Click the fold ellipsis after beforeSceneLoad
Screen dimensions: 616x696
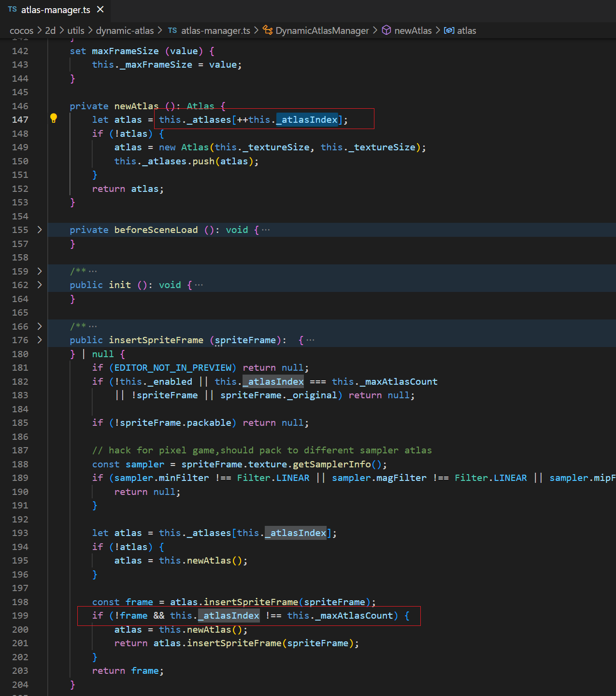[x=266, y=230]
